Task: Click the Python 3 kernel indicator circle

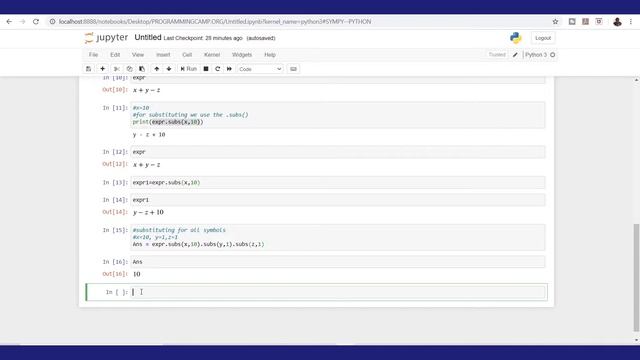Action: pyautogui.click(x=553, y=55)
